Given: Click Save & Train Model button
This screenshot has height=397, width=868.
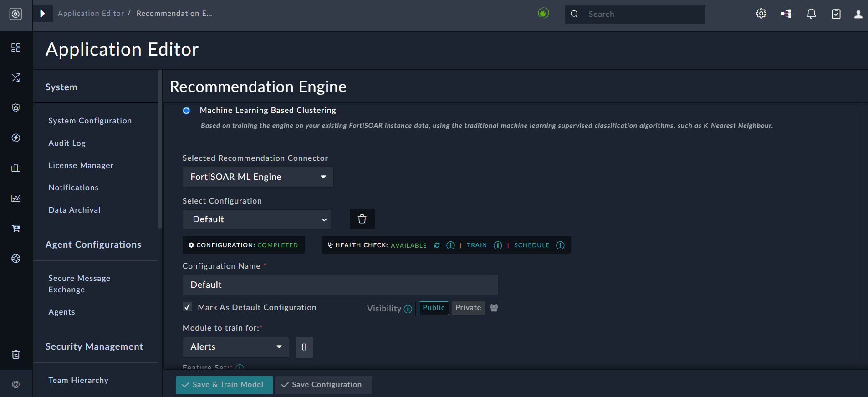Looking at the screenshot, I should pos(225,385).
